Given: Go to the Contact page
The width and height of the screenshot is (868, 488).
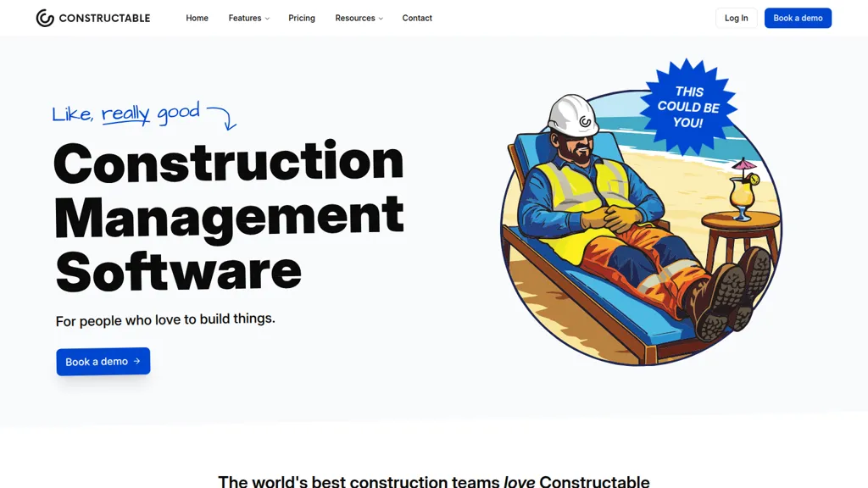Looking at the screenshot, I should tap(417, 19).
